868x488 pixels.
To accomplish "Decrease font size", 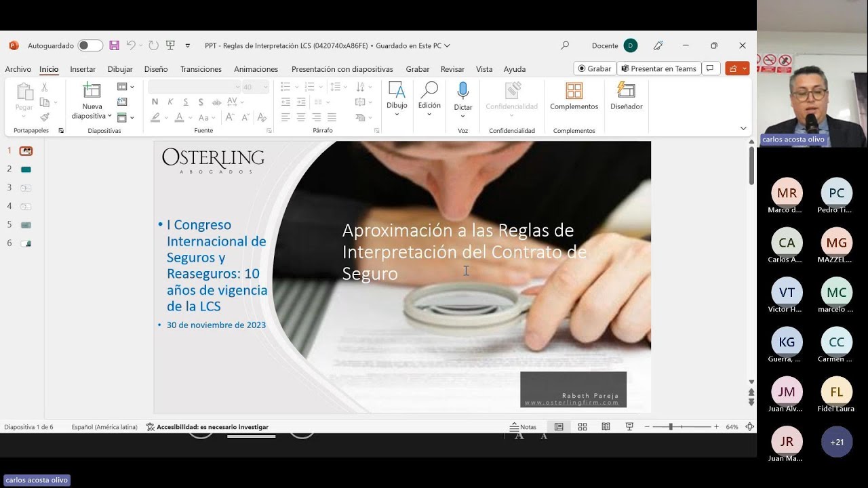I will click(x=246, y=117).
